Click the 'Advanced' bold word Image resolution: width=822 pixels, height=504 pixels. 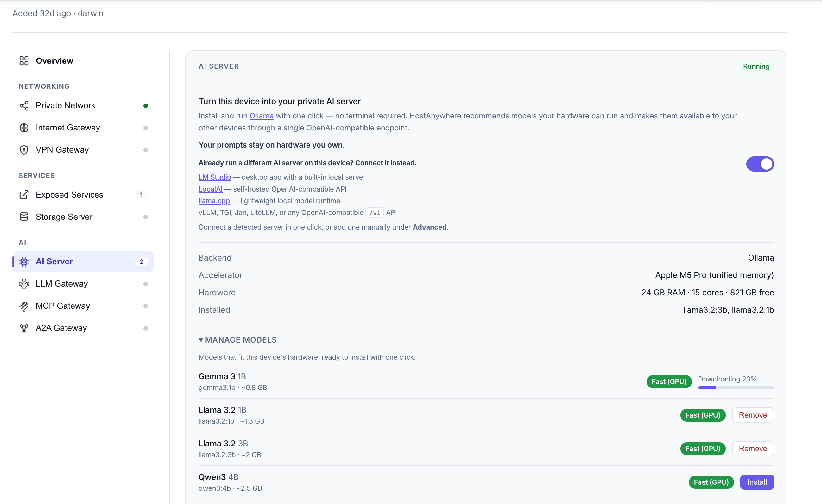click(430, 227)
